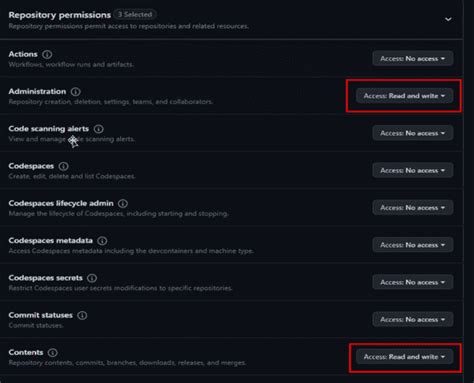This screenshot has width=474, height=383.
Task: Open Codespaces metadata access dropdown
Action: [x=413, y=245]
